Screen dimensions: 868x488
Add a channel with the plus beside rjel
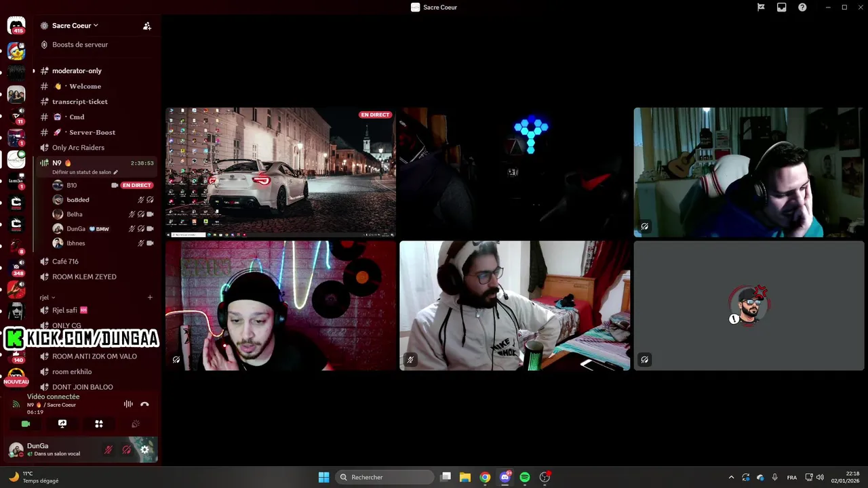150,298
